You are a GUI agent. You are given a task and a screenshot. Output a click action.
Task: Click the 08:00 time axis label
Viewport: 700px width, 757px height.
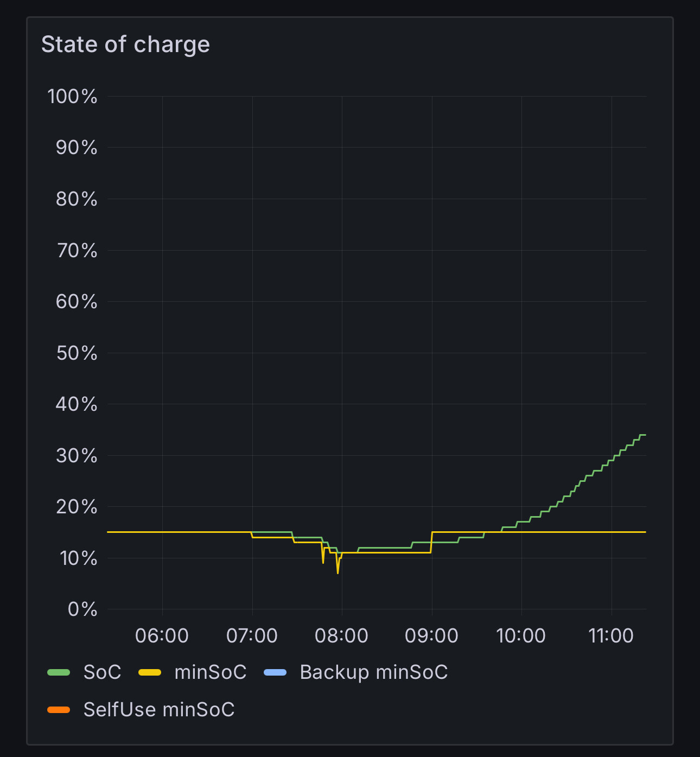[x=341, y=635]
